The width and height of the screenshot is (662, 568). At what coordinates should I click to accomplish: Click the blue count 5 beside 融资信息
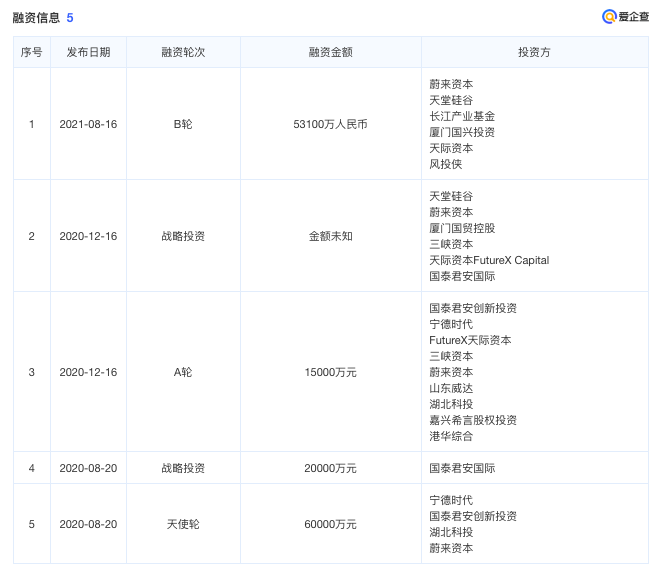(x=70, y=18)
